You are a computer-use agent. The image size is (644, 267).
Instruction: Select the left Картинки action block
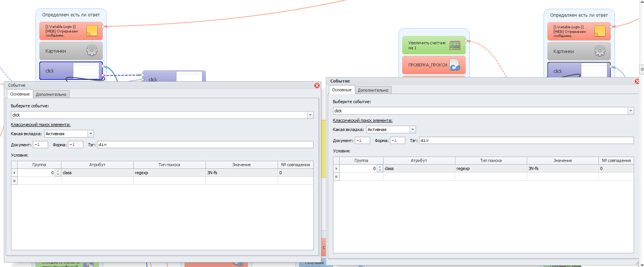pos(71,51)
